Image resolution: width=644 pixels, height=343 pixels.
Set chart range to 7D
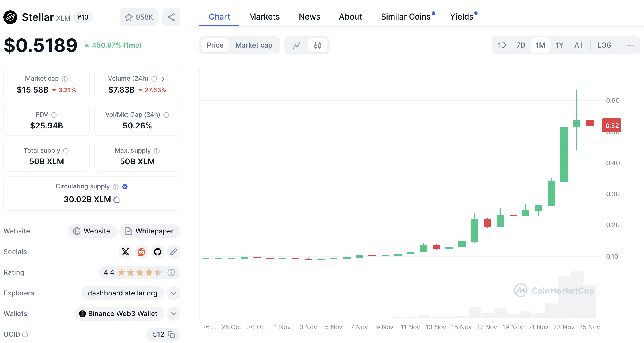[521, 45]
